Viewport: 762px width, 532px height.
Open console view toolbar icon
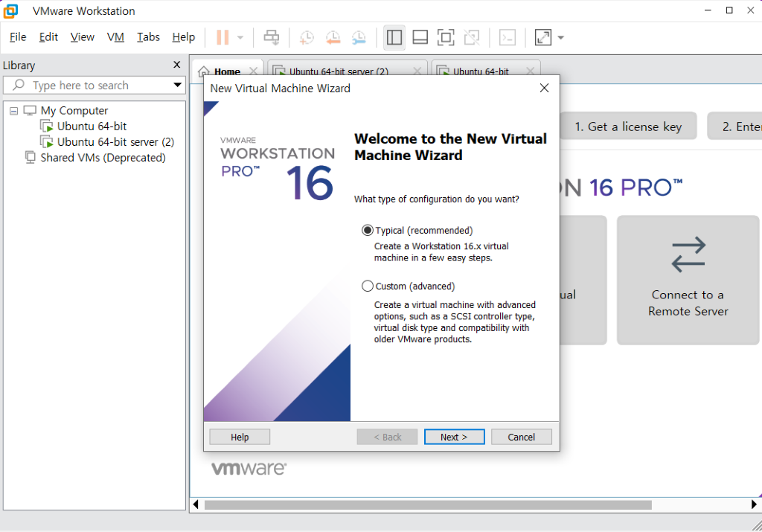click(508, 37)
